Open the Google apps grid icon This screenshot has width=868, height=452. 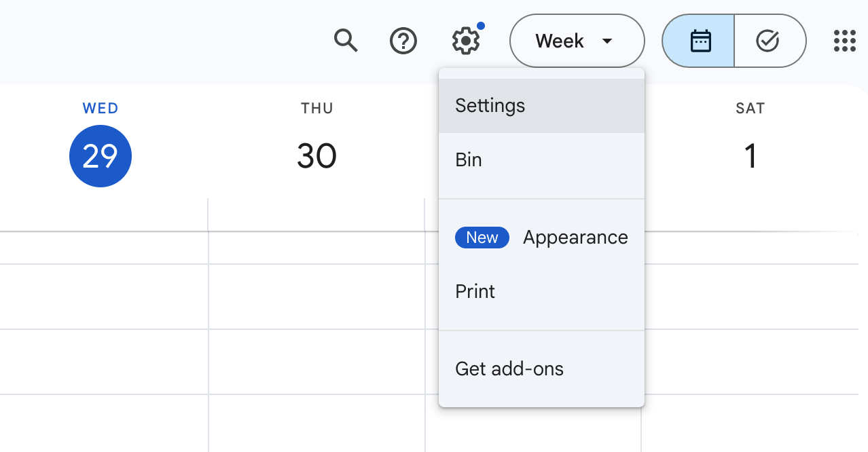(845, 41)
